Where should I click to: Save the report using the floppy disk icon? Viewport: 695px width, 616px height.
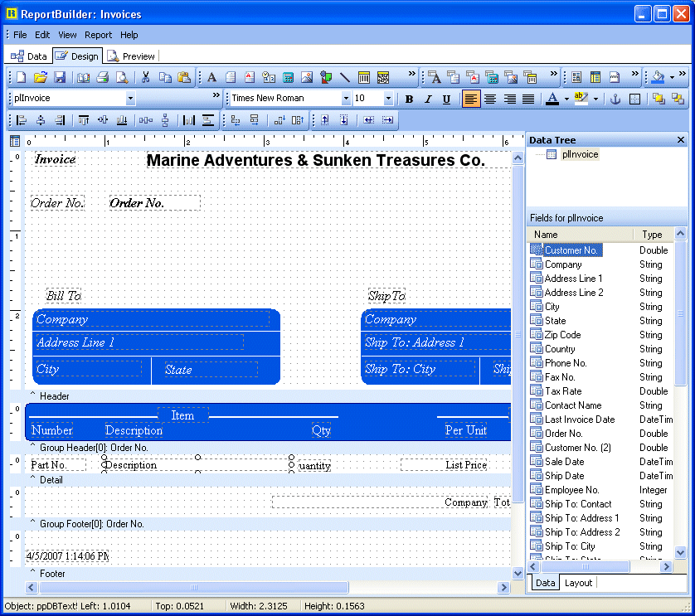[60, 77]
